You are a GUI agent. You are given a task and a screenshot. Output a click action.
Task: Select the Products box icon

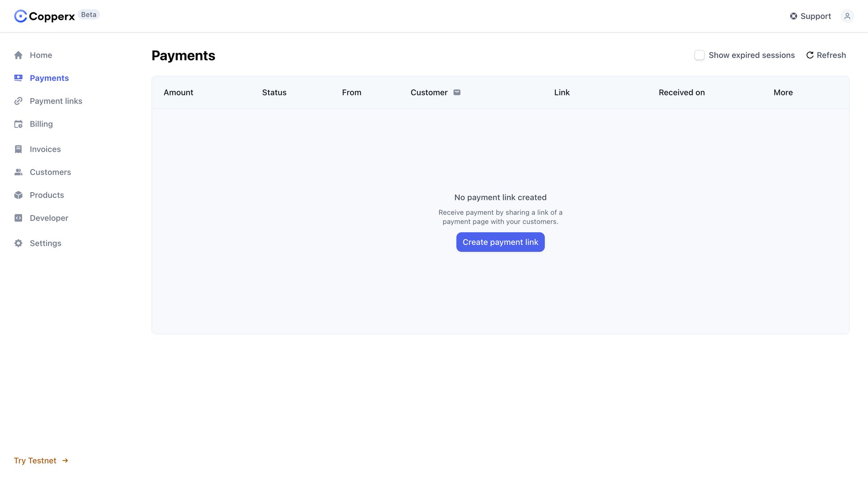(x=18, y=195)
